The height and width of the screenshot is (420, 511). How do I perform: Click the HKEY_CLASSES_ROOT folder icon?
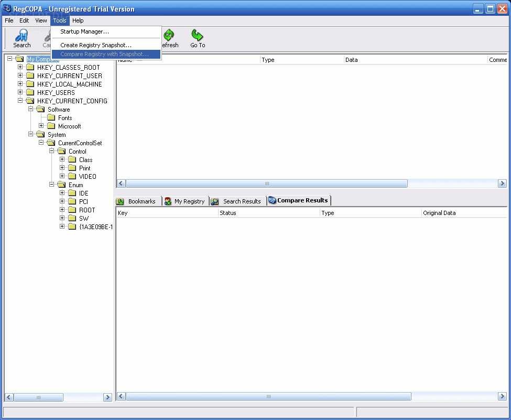tap(30, 68)
